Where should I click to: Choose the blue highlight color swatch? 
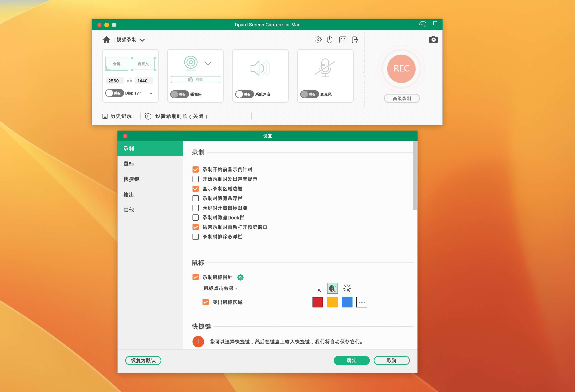(347, 302)
